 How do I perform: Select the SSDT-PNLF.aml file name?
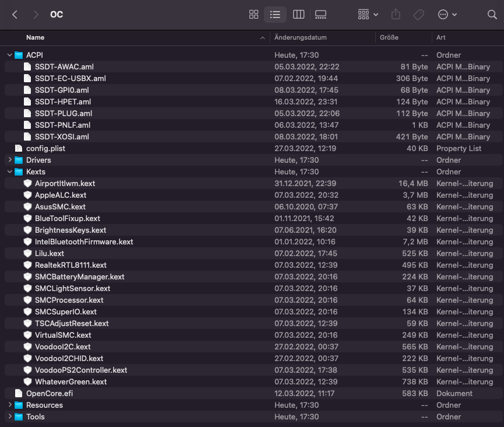tap(63, 125)
